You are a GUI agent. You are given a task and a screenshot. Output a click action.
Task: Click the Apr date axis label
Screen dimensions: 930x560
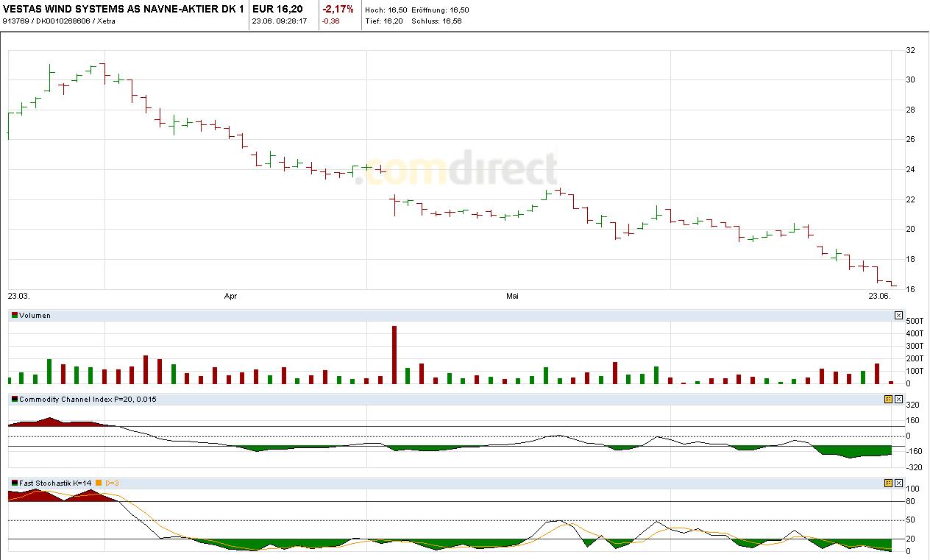coord(230,296)
